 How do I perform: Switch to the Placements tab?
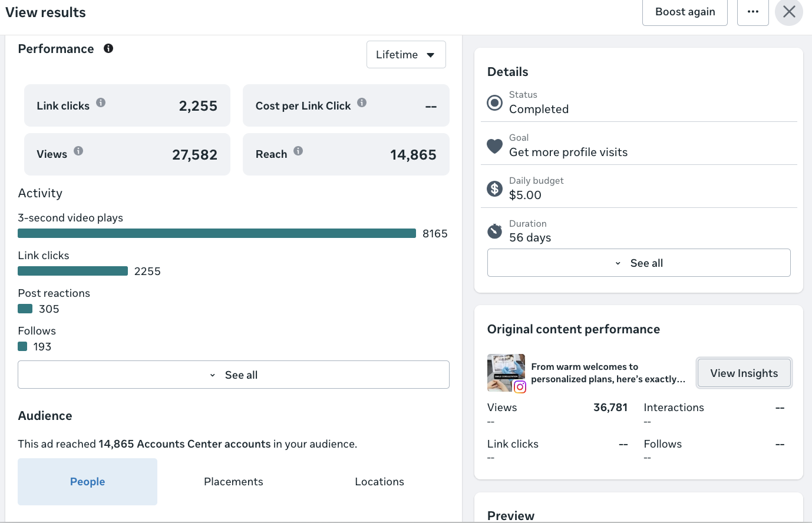point(233,482)
